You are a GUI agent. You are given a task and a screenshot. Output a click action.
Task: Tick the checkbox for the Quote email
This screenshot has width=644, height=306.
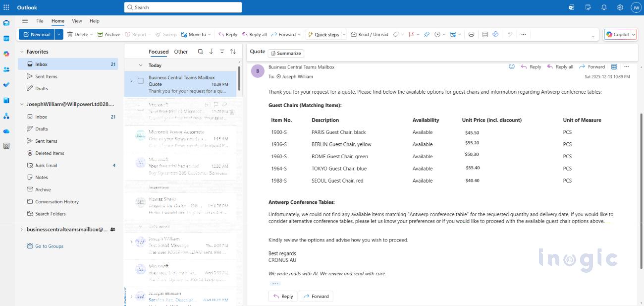pos(141,81)
